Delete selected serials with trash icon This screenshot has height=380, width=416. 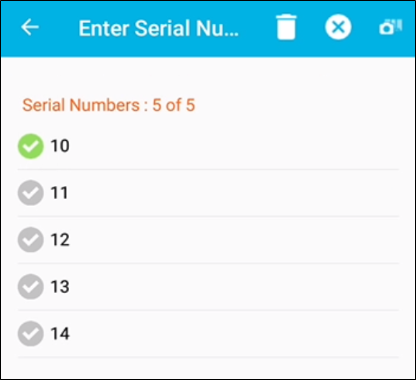[x=286, y=27]
